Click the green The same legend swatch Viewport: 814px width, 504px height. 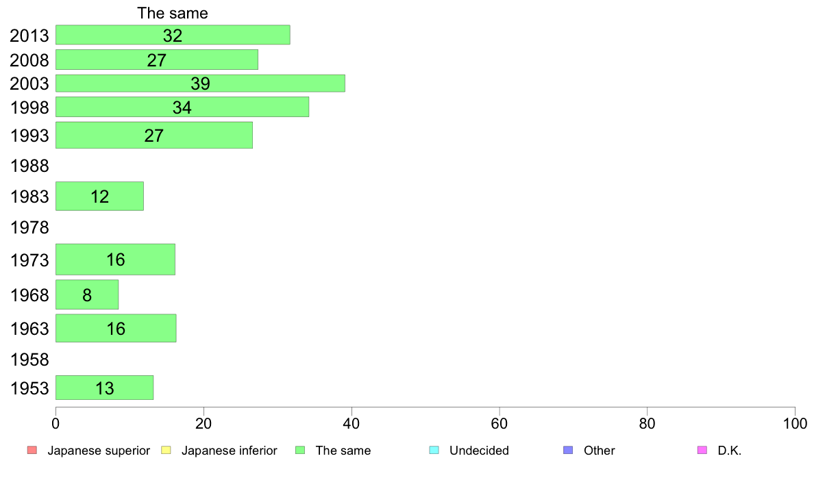(300, 450)
